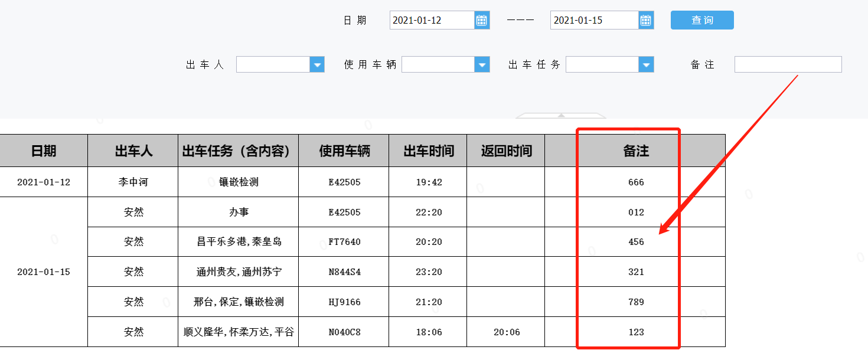
Task: Click driver name 李中河
Action: click(133, 182)
